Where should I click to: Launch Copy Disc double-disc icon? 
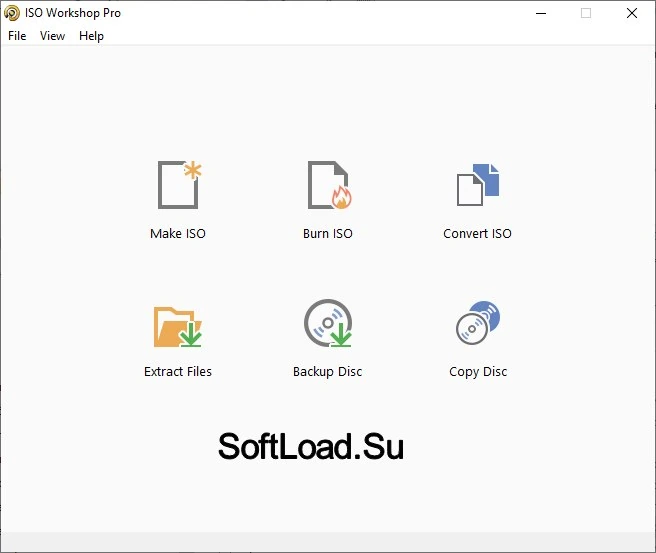(x=478, y=323)
